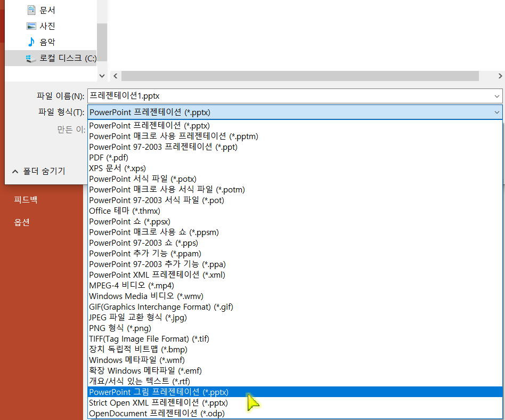This screenshot has height=420, width=505.
Task: Click the 문서 document icon
Action: coord(31,10)
